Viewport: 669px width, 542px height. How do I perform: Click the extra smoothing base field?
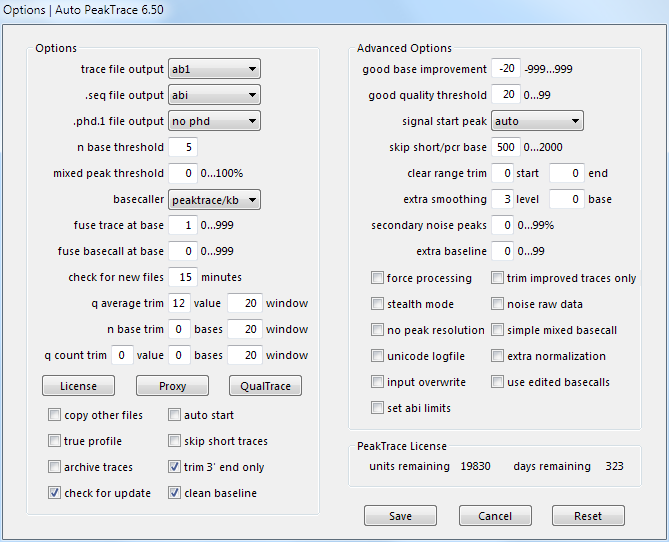[x=567, y=199]
